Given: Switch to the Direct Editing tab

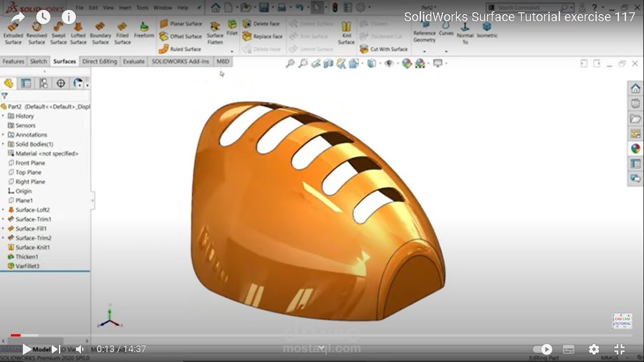Looking at the screenshot, I should [100, 61].
